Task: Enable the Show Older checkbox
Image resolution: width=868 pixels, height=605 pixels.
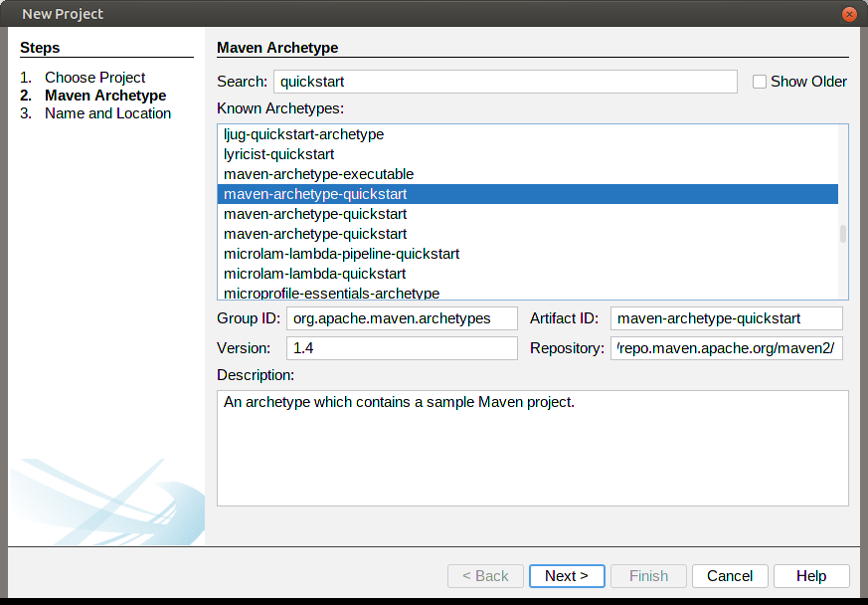Action: pos(761,82)
